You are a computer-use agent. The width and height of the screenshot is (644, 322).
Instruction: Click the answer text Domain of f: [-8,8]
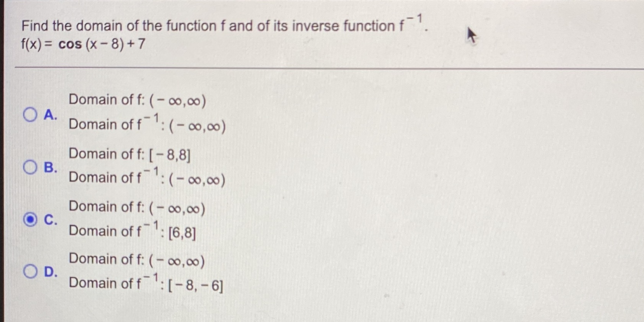click(x=130, y=154)
